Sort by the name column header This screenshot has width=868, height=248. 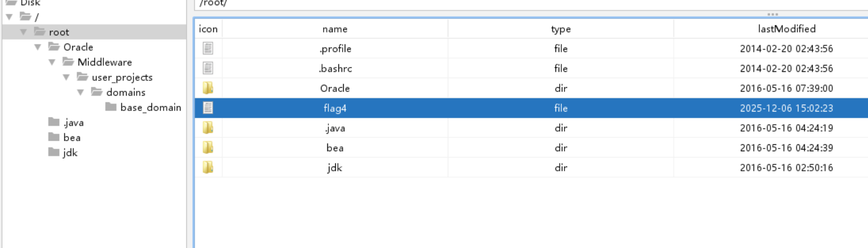[x=335, y=29]
